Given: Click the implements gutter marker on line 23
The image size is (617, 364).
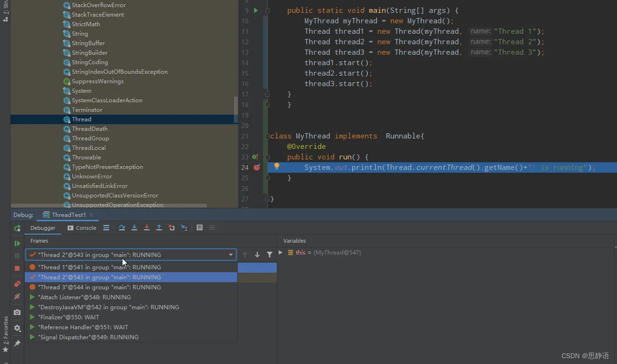Looking at the screenshot, I should [255, 157].
